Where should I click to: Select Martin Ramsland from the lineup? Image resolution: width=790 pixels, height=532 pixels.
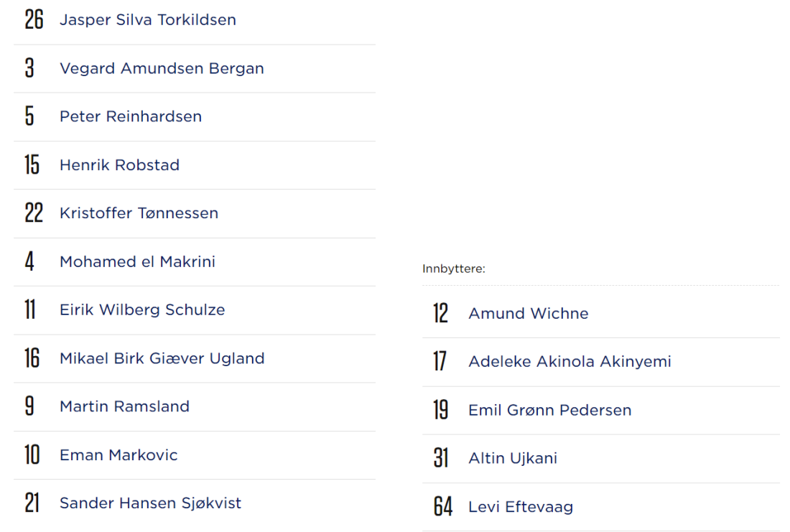coord(124,406)
